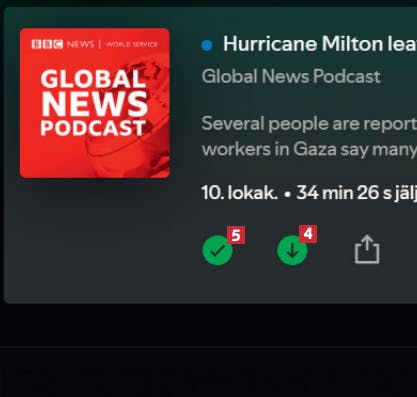Click the dark area beneath the episode card

pos(208,325)
